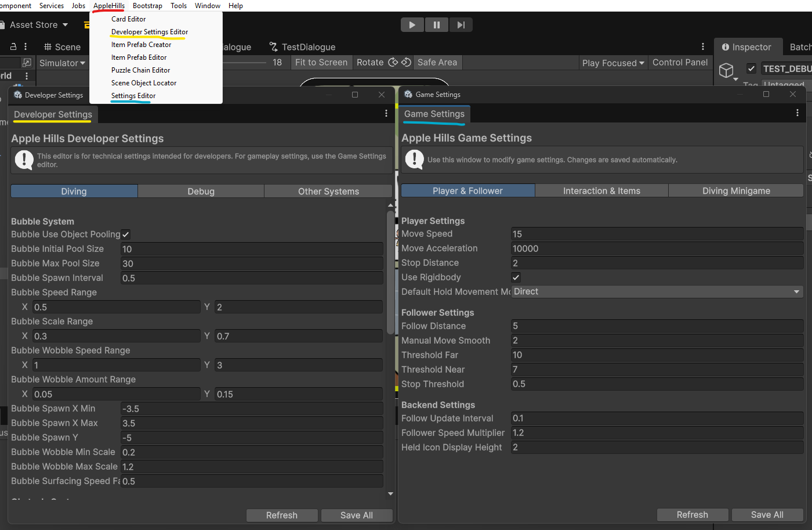This screenshot has height=530, width=812.
Task: Click the Step frame icon next to Pause
Action: click(x=461, y=24)
